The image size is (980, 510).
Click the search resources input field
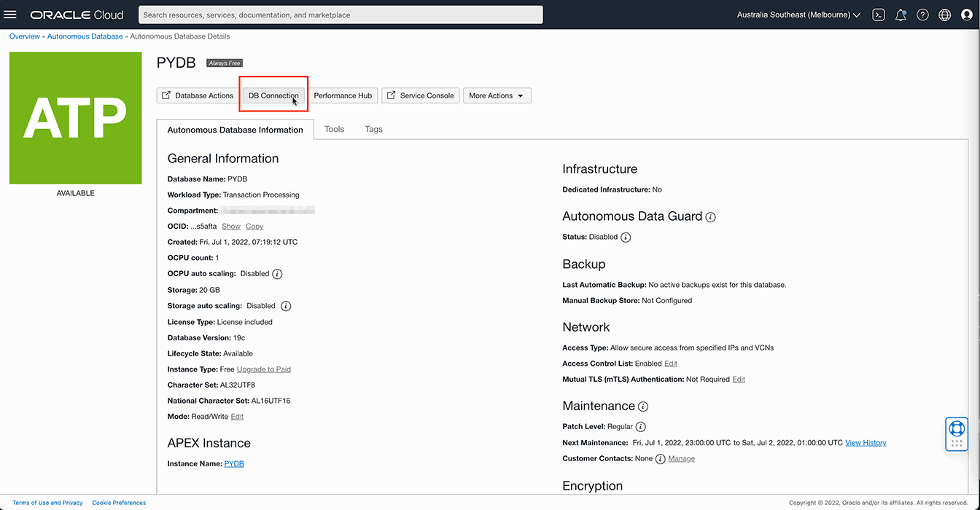tap(341, 14)
